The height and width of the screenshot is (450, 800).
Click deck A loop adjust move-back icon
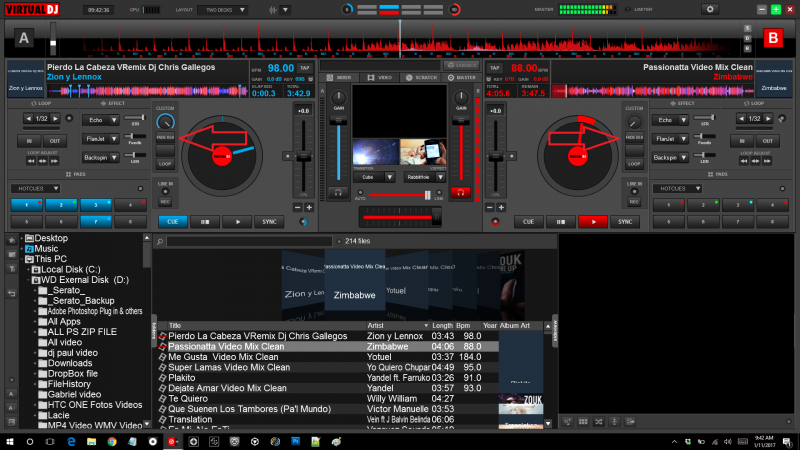(31, 161)
